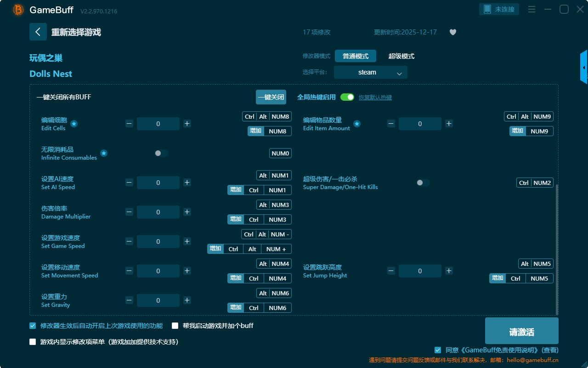Click the GameBuff logo icon
This screenshot has width=588, height=368.
pyautogui.click(x=18, y=10)
